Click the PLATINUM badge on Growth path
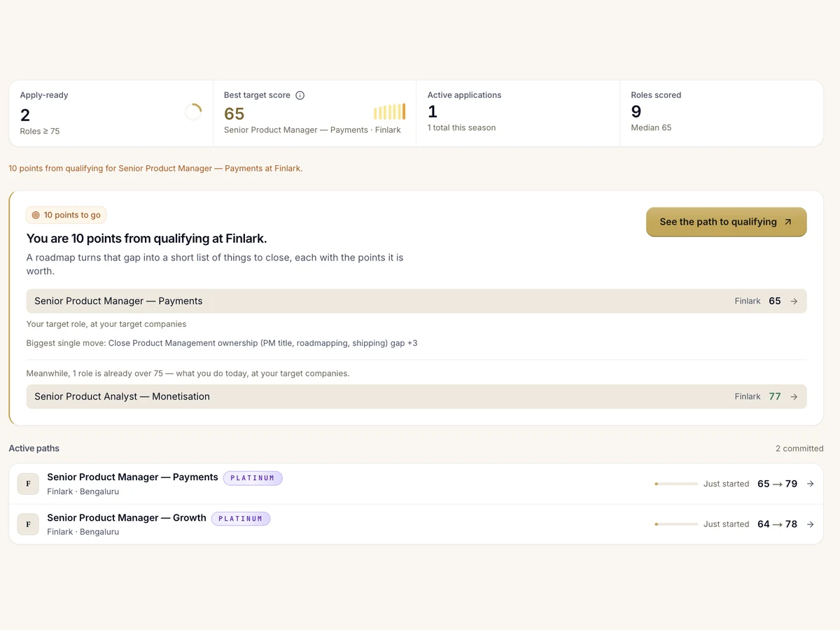Screen dimensions: 840x630 tap(241, 519)
